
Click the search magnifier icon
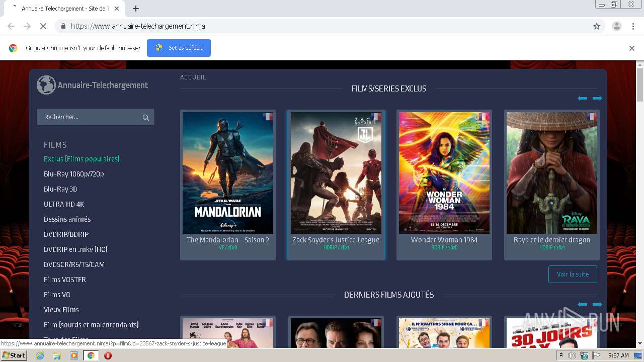(x=146, y=117)
